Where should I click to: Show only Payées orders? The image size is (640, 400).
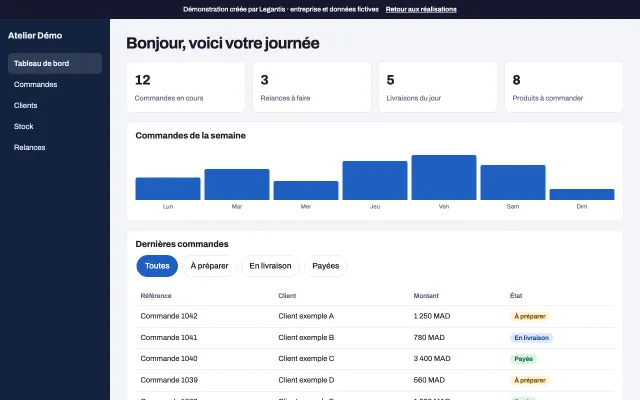[325, 266]
